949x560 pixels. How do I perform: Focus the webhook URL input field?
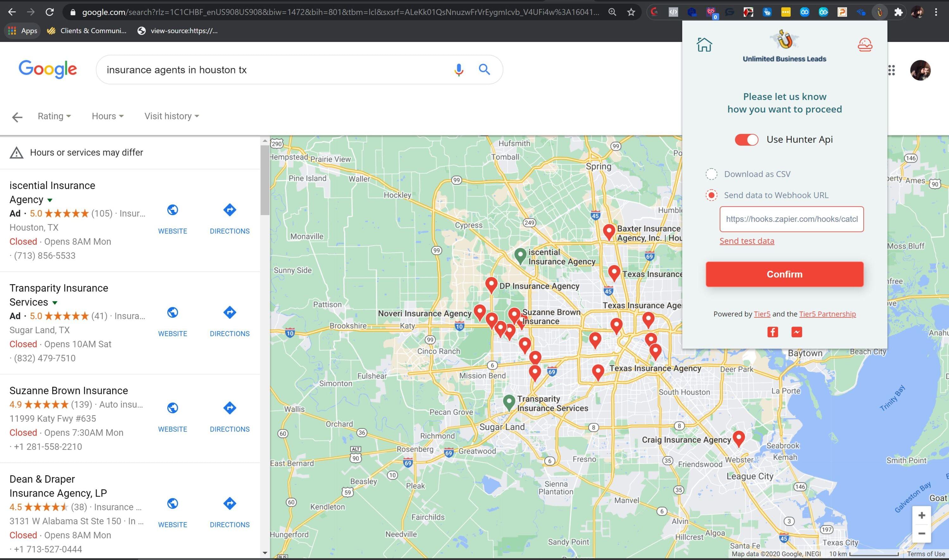791,219
